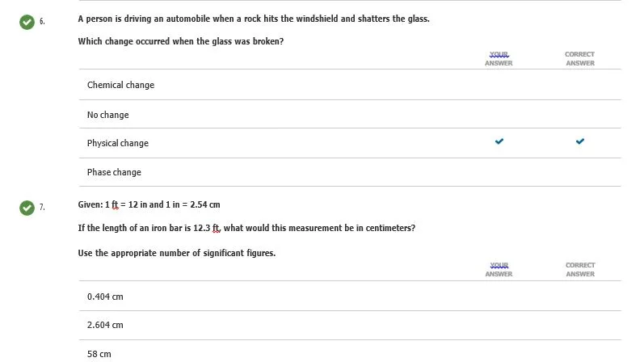This screenshot has height=362, width=644.
Task: Choose the 58 cm answer choice
Action: (x=350, y=351)
